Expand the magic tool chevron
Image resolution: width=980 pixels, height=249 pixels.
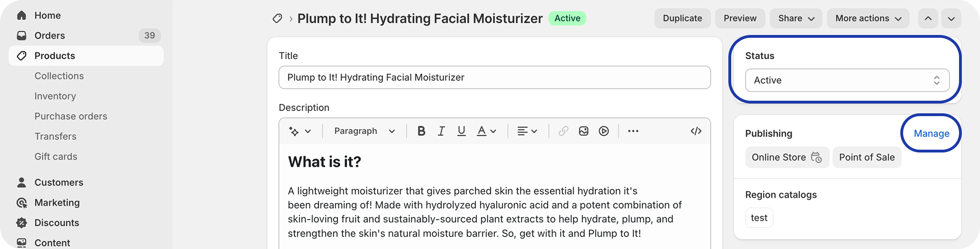pos(308,131)
